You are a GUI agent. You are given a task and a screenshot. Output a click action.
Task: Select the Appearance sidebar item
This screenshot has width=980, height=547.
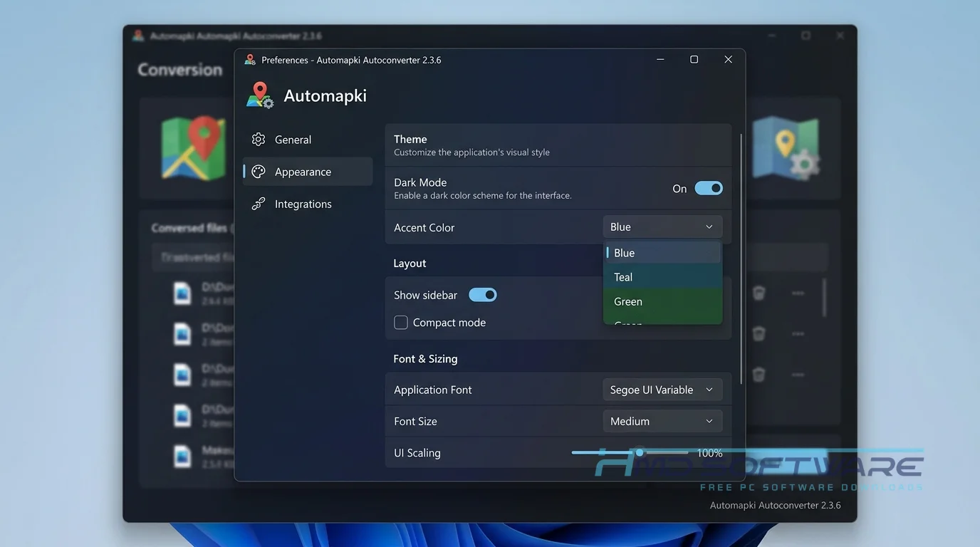[307, 172]
